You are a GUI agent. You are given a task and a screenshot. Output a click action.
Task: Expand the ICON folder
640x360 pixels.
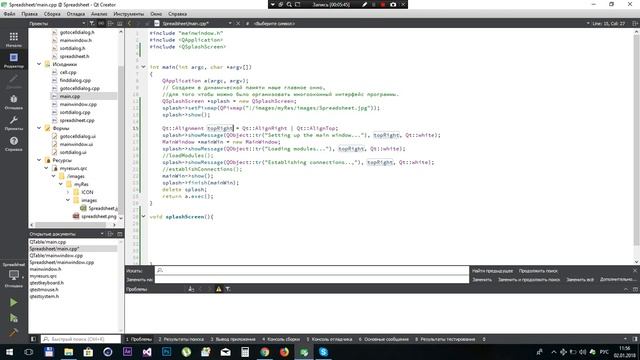68,192
